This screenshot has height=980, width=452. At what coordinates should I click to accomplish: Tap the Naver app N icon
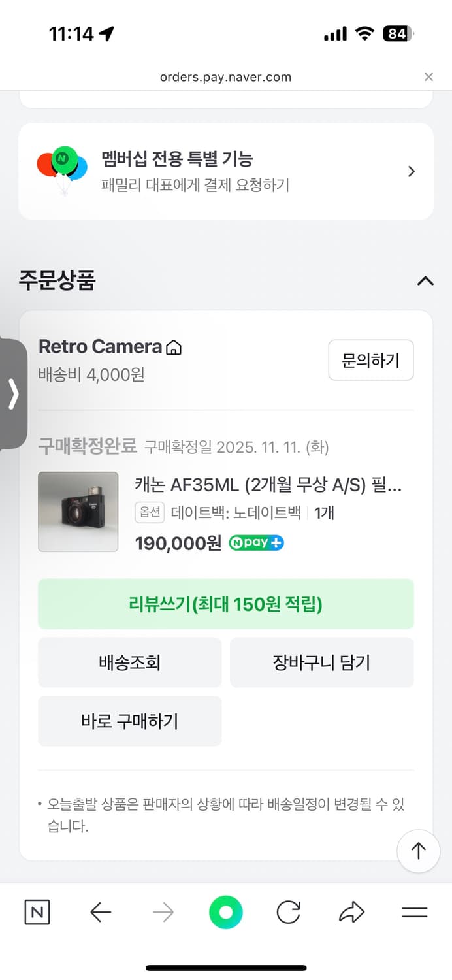click(37, 913)
